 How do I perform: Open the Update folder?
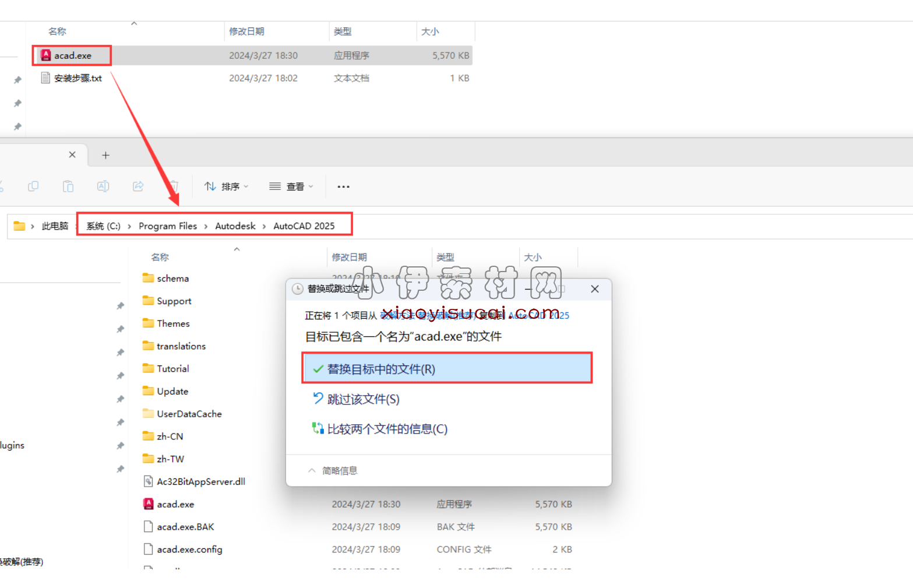pos(165,392)
